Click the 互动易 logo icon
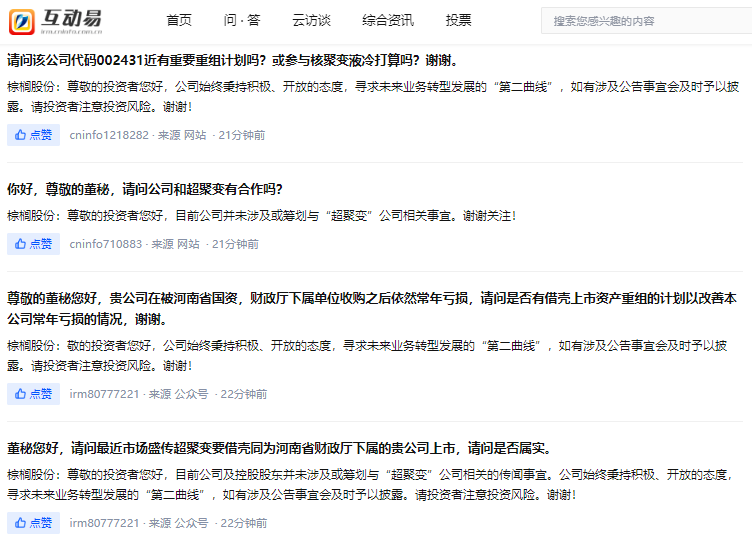The width and height of the screenshot is (752, 547). (x=23, y=20)
